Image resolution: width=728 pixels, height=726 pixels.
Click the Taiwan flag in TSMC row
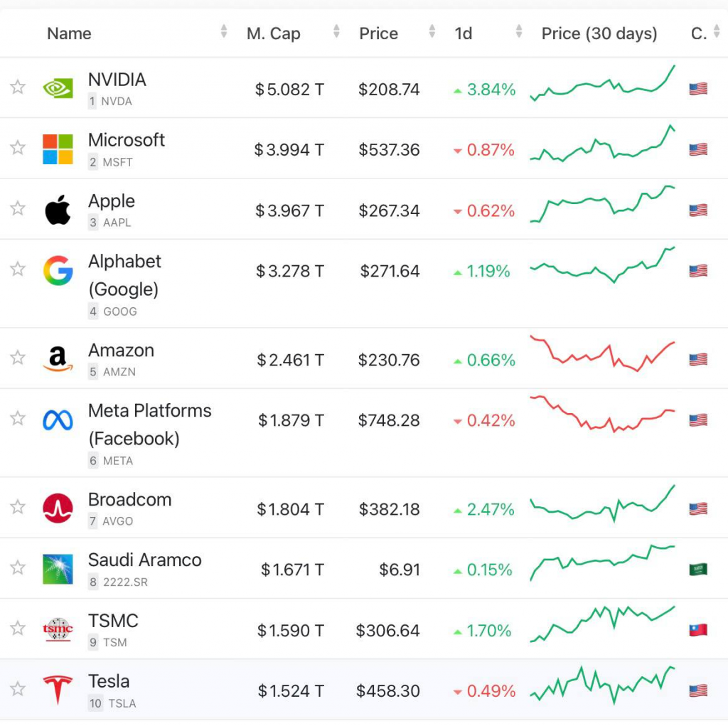coord(698,630)
